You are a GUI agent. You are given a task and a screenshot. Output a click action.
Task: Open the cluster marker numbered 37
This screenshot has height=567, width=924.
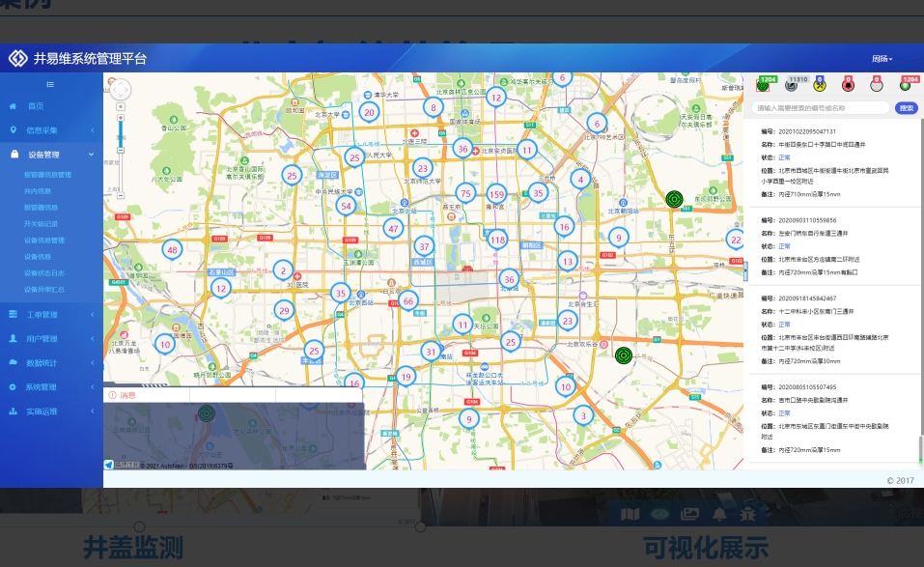coord(424,247)
